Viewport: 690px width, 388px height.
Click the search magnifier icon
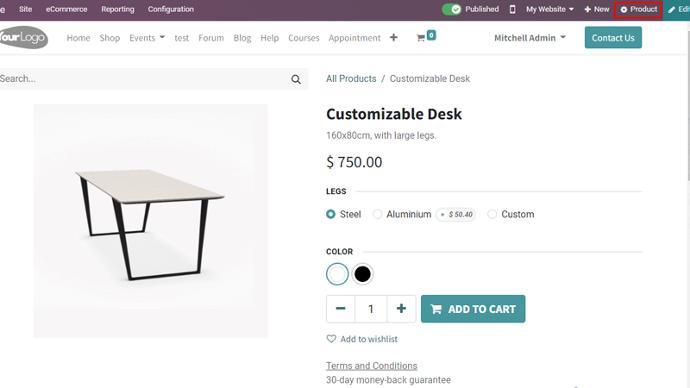pyautogui.click(x=296, y=79)
